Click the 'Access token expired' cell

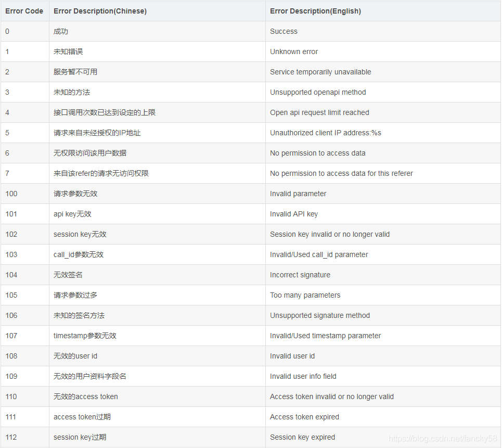[383, 417]
